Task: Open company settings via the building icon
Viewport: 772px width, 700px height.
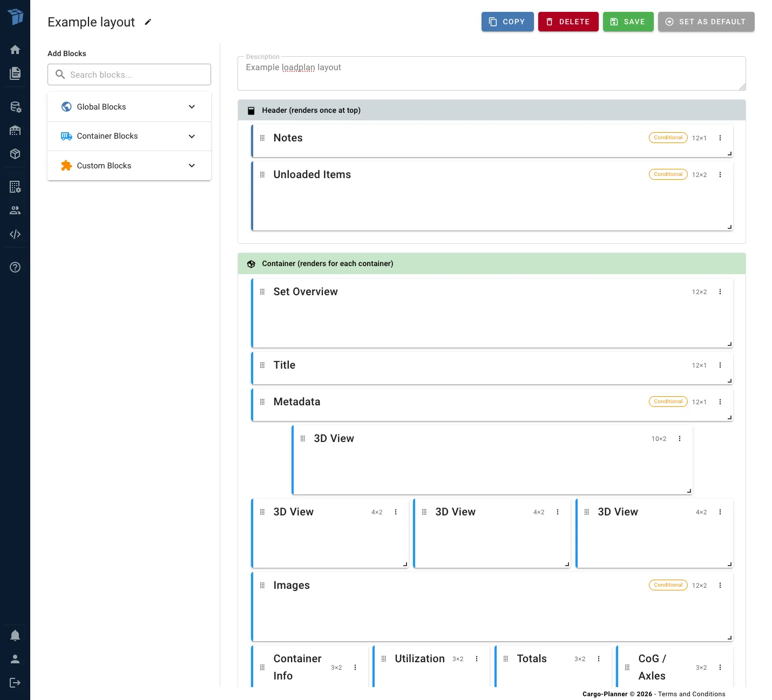Action: pyautogui.click(x=15, y=187)
